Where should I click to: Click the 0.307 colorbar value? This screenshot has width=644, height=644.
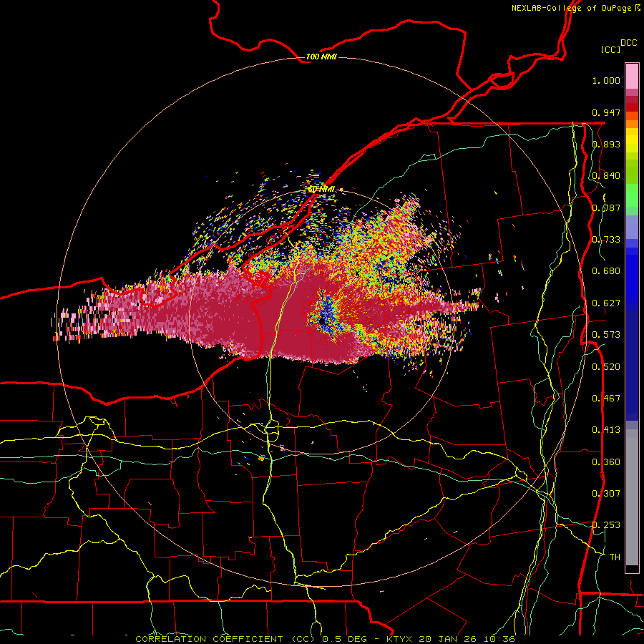pyautogui.click(x=606, y=494)
